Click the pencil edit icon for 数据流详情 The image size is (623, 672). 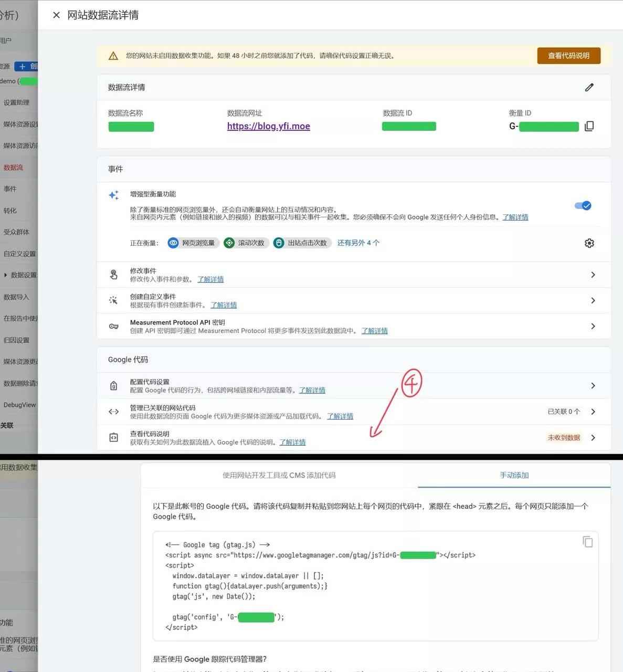tap(589, 87)
